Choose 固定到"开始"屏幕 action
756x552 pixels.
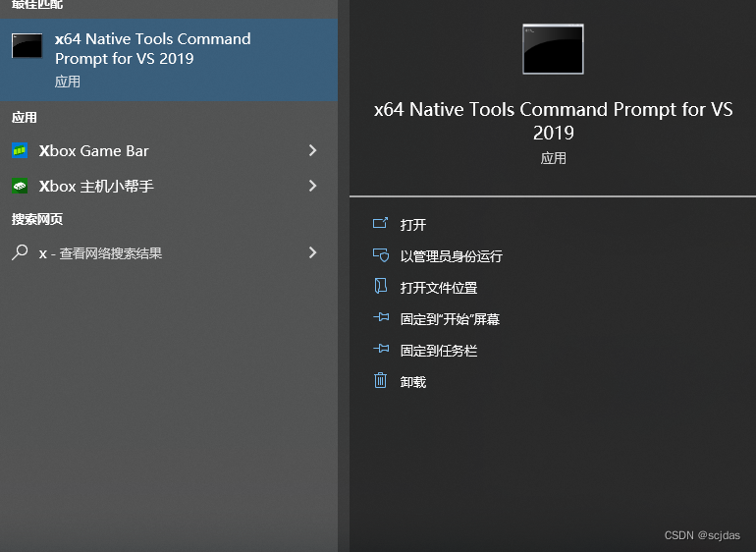coord(450,319)
